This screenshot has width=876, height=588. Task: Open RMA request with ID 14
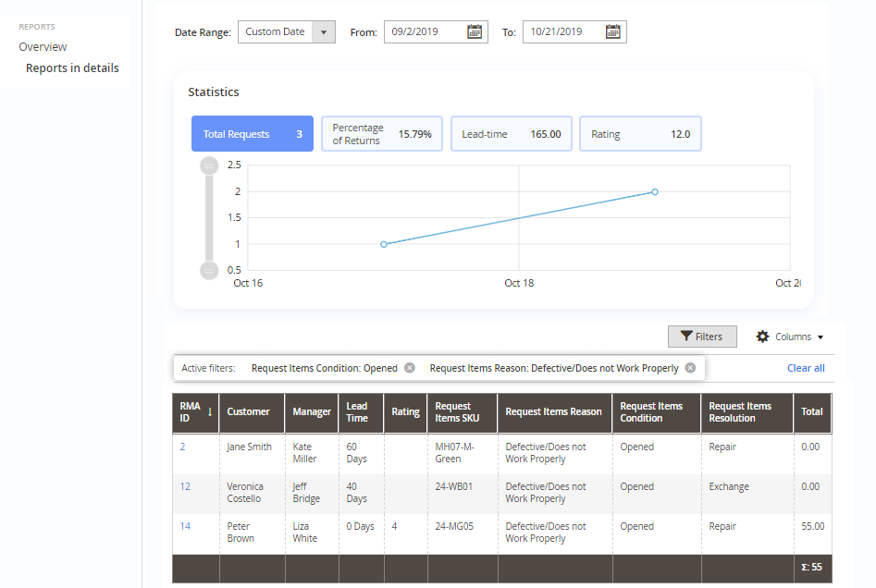point(184,526)
